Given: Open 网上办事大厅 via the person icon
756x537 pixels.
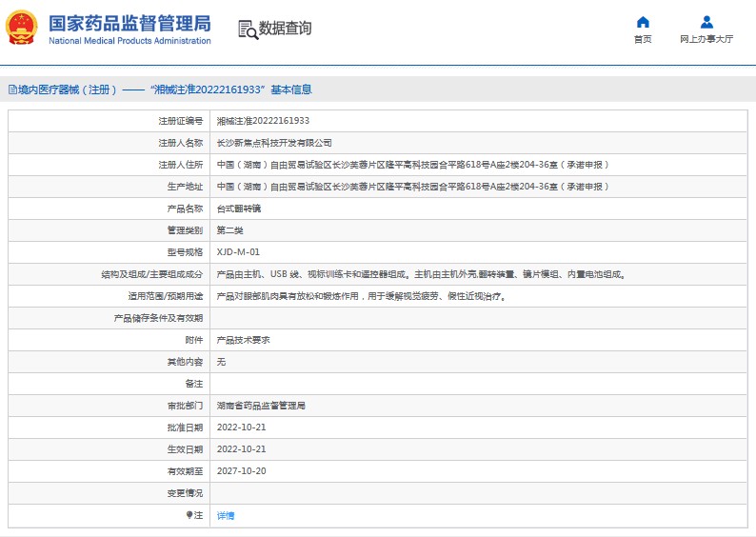Looking at the screenshot, I should (706, 22).
